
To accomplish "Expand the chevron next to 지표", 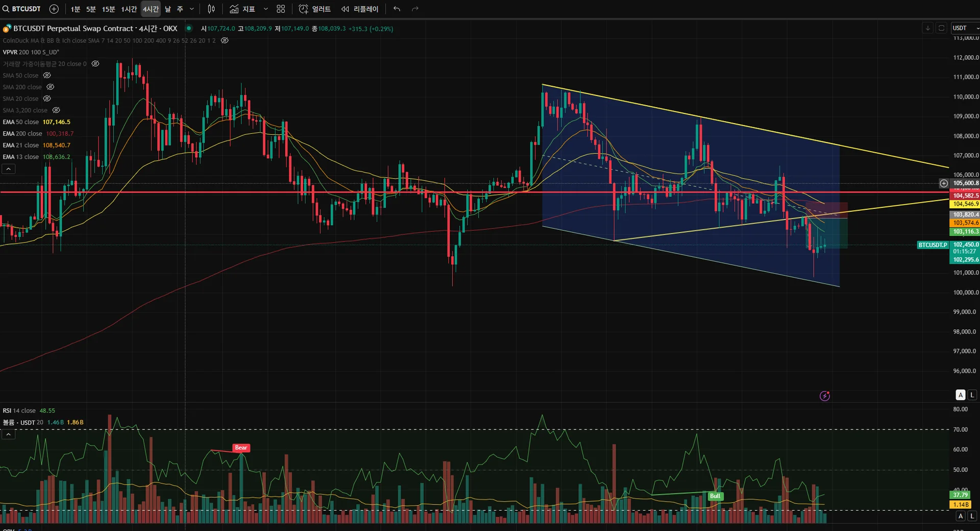I will tap(265, 9).
